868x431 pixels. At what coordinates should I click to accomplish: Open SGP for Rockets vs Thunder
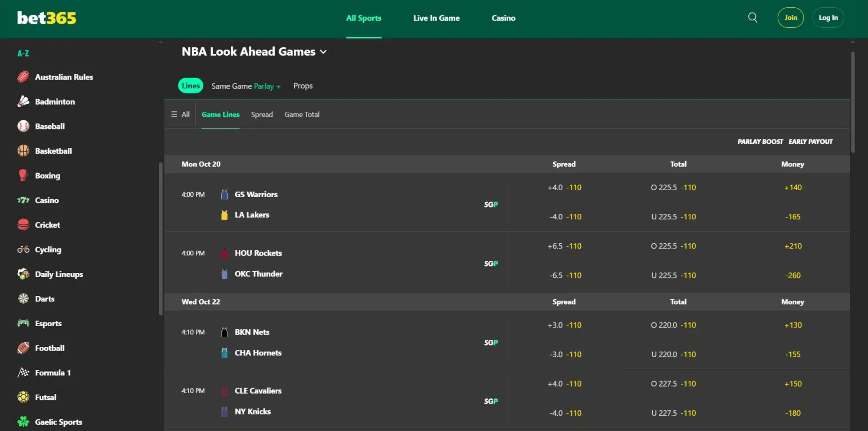(x=491, y=264)
